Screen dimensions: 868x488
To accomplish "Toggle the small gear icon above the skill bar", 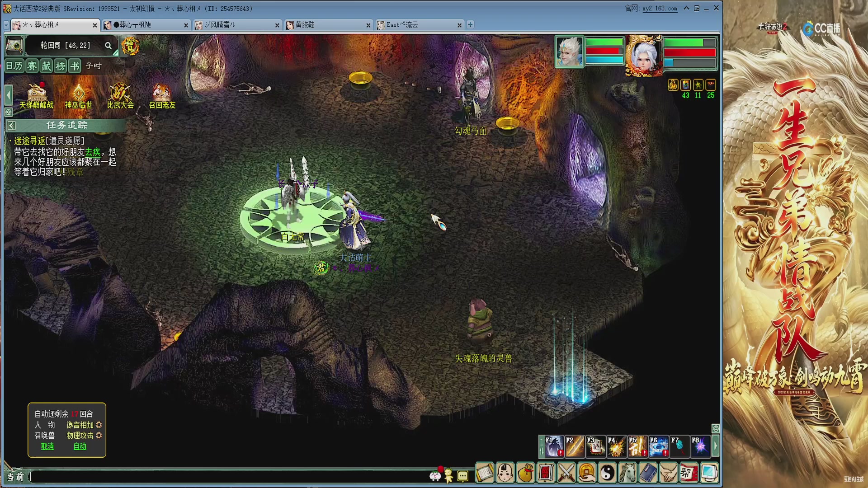I will tap(715, 428).
